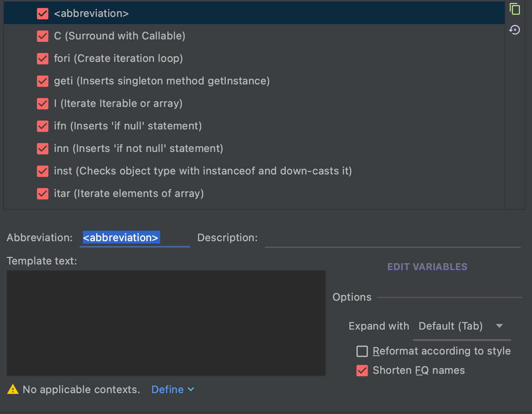Disable the 'Shorten FQ names' checkbox
Screen dimensions: 532x414
point(362,370)
